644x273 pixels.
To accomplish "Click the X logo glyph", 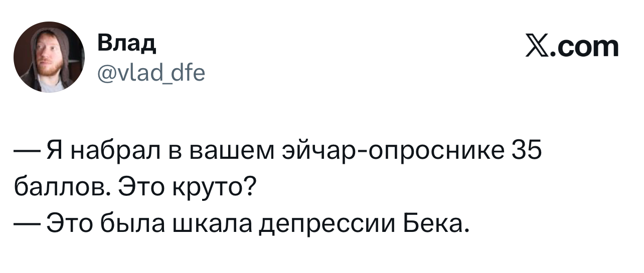I will click(534, 49).
